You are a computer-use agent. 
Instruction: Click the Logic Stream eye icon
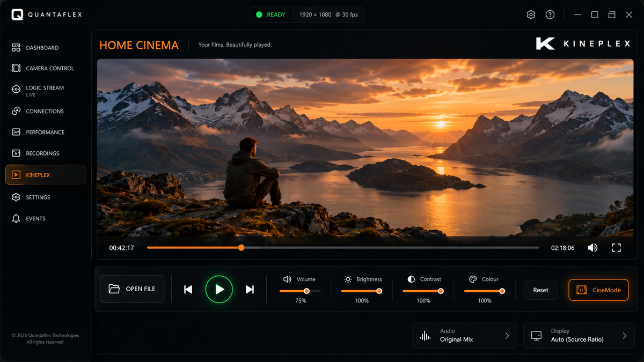point(16,90)
